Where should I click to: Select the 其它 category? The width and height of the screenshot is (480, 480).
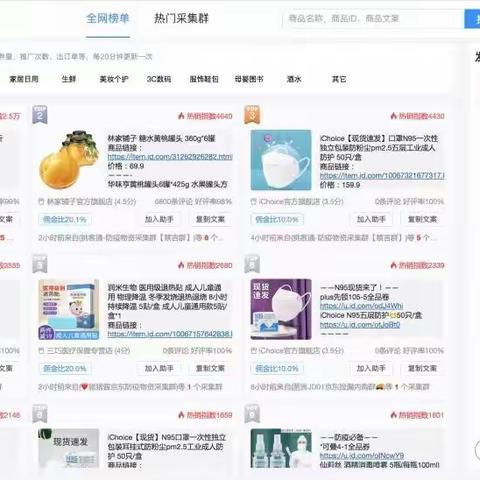[339, 79]
